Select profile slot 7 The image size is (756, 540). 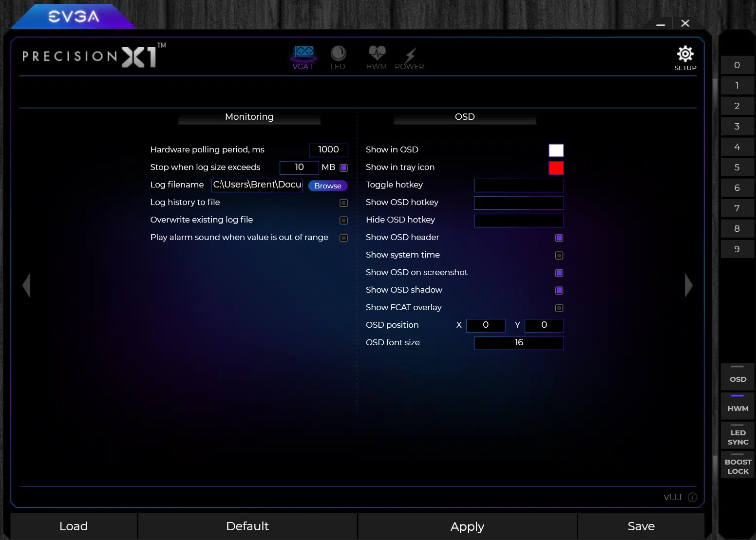coord(737,208)
